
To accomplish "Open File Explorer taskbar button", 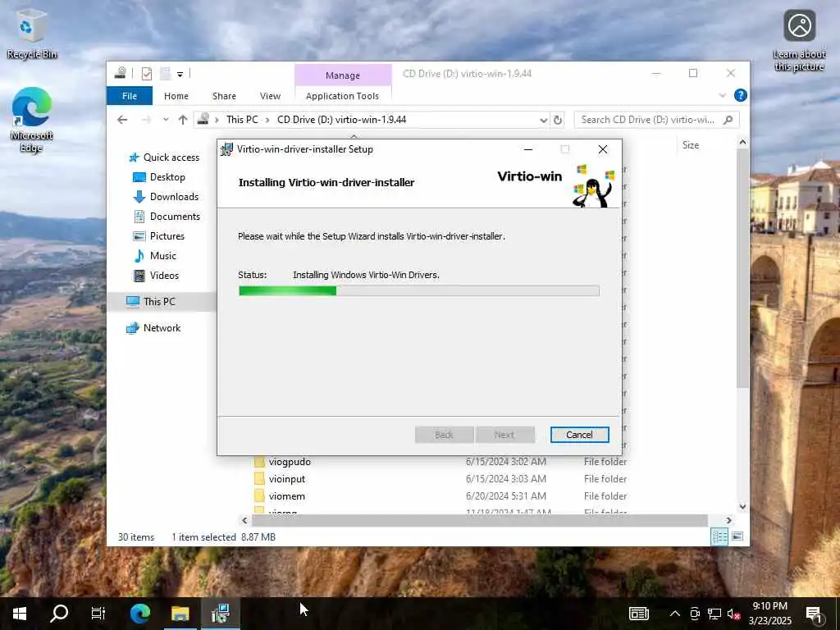I will (180, 614).
